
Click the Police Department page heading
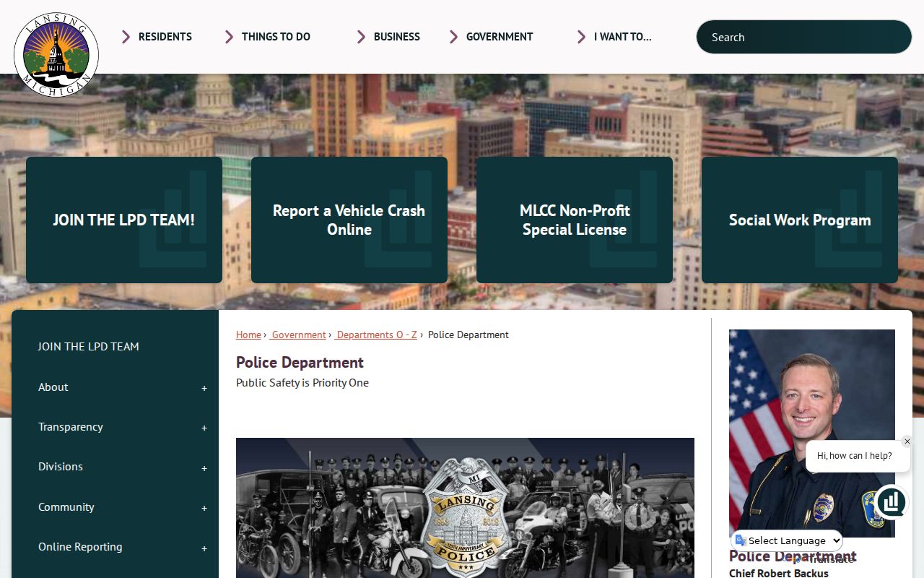(300, 362)
